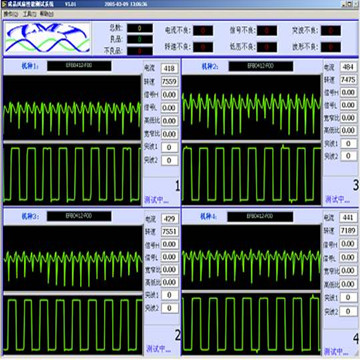360x360 pixels.
Task: Select the current value field showing 484
Action: [x=349, y=67]
